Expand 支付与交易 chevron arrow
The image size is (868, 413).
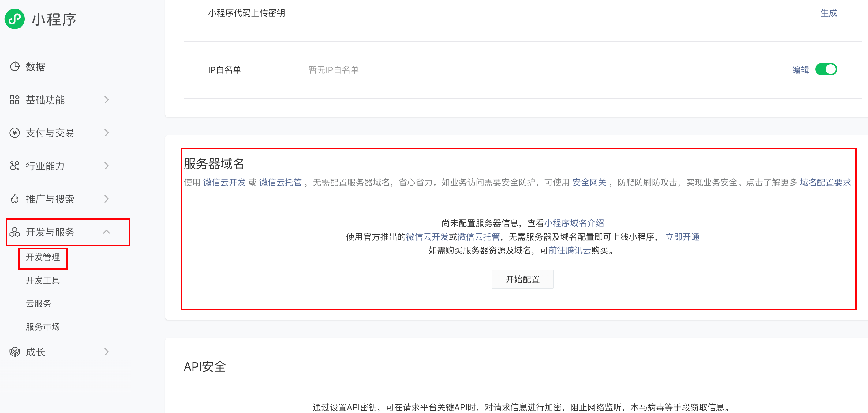tap(107, 133)
